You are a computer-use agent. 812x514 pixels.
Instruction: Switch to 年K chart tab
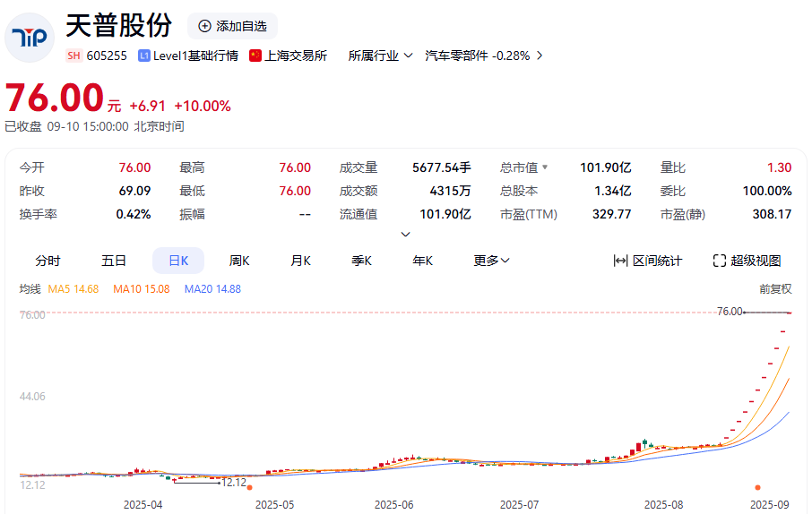[x=422, y=261]
